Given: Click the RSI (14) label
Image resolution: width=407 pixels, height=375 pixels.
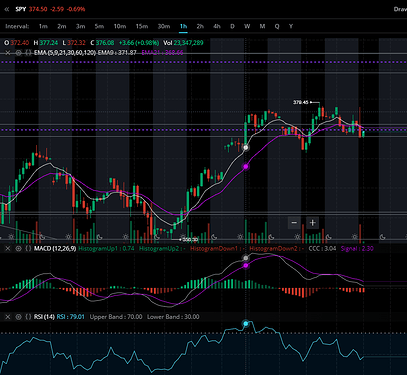Looking at the screenshot, I should pos(44,317).
